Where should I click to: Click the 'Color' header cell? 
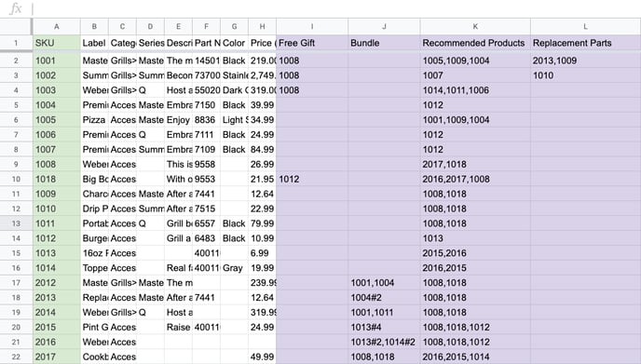(234, 43)
